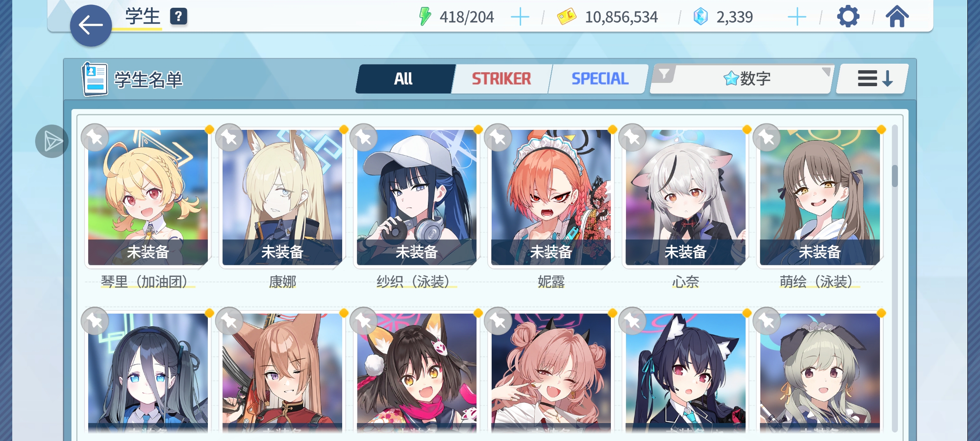Toggle pin on 康娜 card
The width and height of the screenshot is (980, 441).
229,138
